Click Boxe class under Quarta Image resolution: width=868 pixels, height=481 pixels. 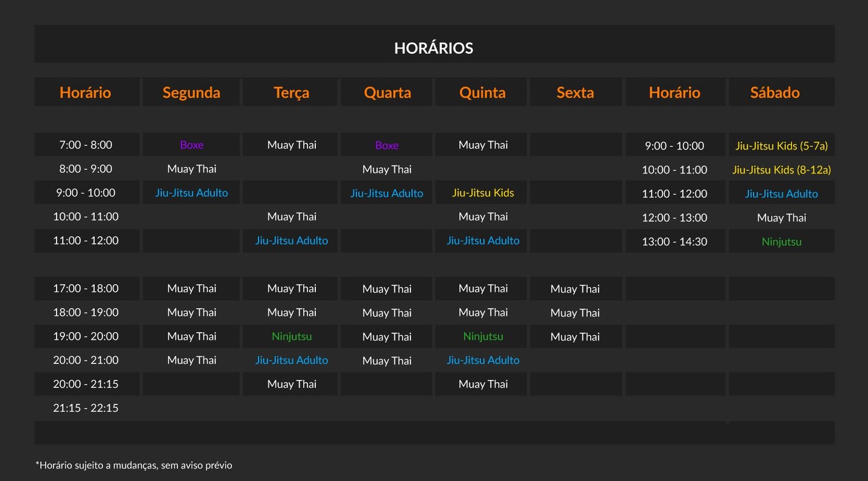point(387,145)
